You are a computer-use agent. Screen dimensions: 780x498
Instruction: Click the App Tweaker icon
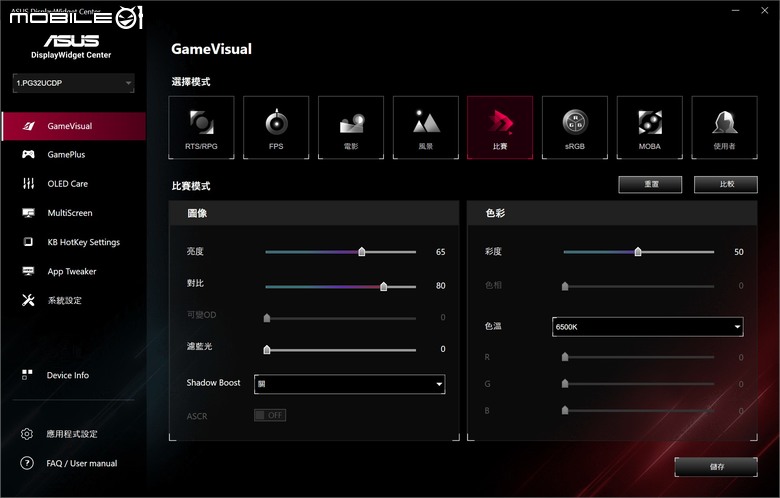click(28, 271)
